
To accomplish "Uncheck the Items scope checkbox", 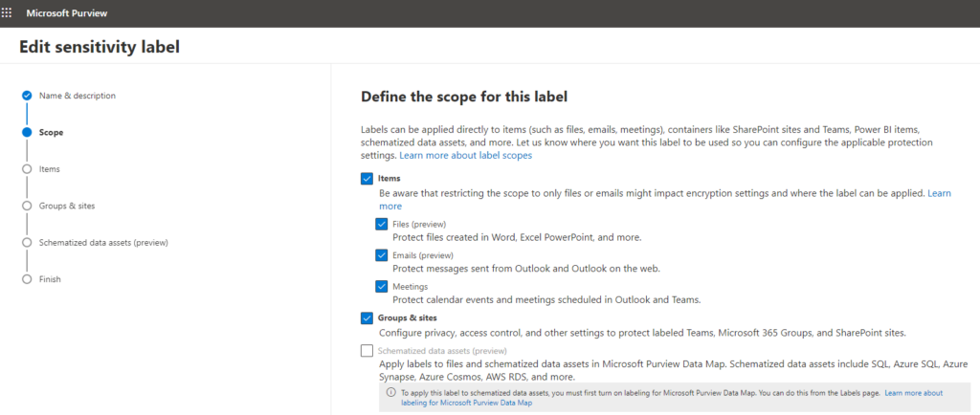I will click(x=367, y=179).
